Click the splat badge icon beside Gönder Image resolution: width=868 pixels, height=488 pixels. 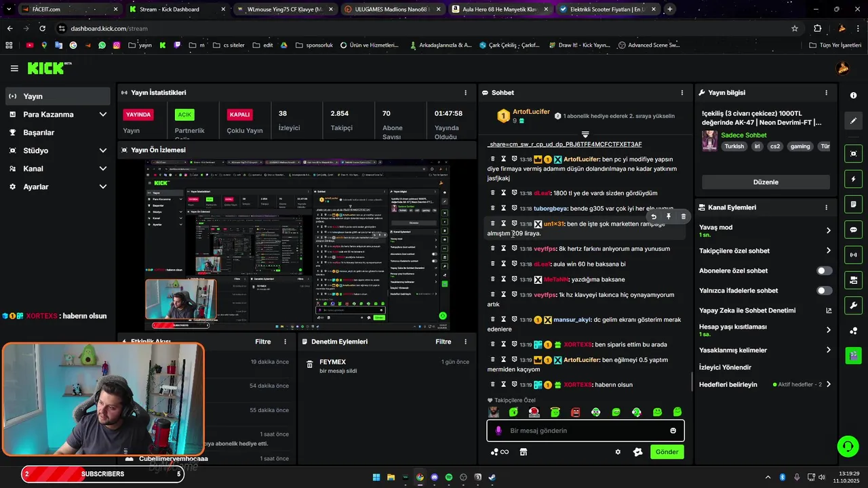pyautogui.click(x=637, y=452)
